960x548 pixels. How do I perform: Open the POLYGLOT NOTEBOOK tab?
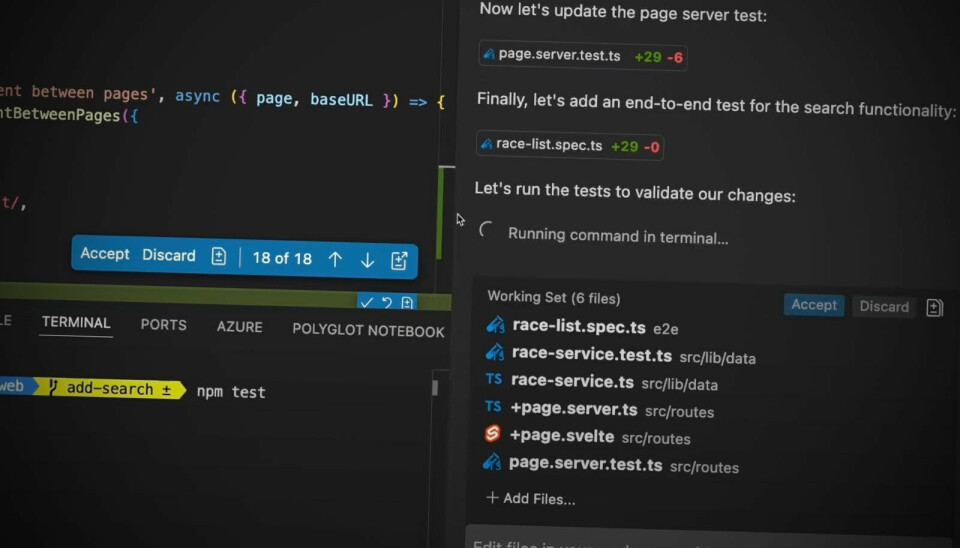pyautogui.click(x=368, y=331)
